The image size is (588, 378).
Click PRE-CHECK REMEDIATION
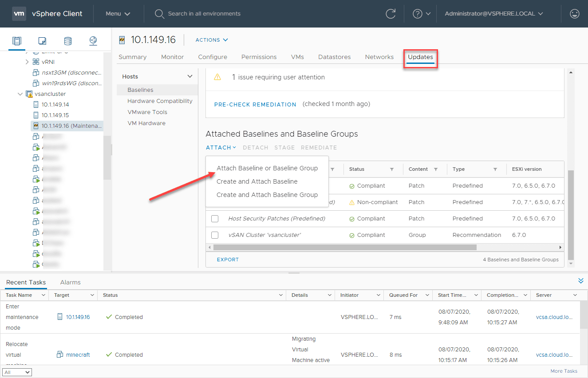pyautogui.click(x=255, y=104)
